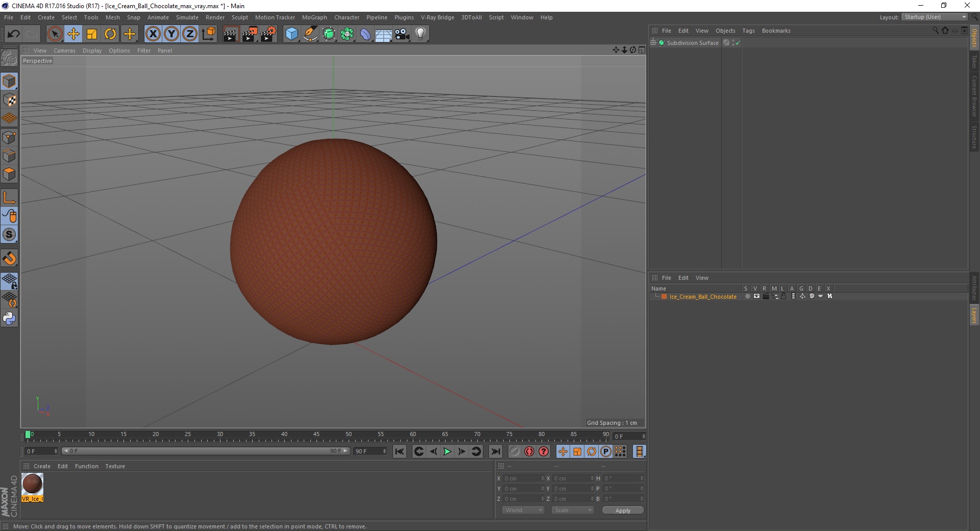Add Subdivision Surface generator icon
The image size is (980, 531).
329,34
